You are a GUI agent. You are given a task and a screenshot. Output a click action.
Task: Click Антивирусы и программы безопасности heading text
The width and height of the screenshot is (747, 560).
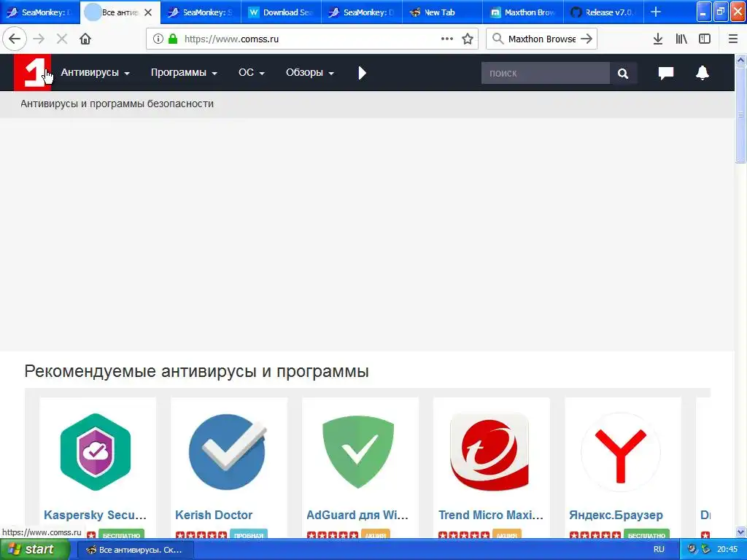point(117,104)
